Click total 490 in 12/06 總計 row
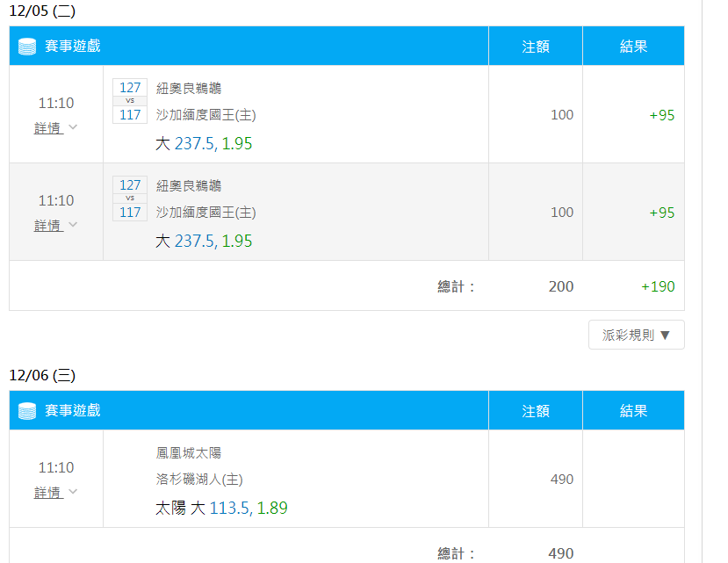This screenshot has width=728, height=563. [x=561, y=553]
